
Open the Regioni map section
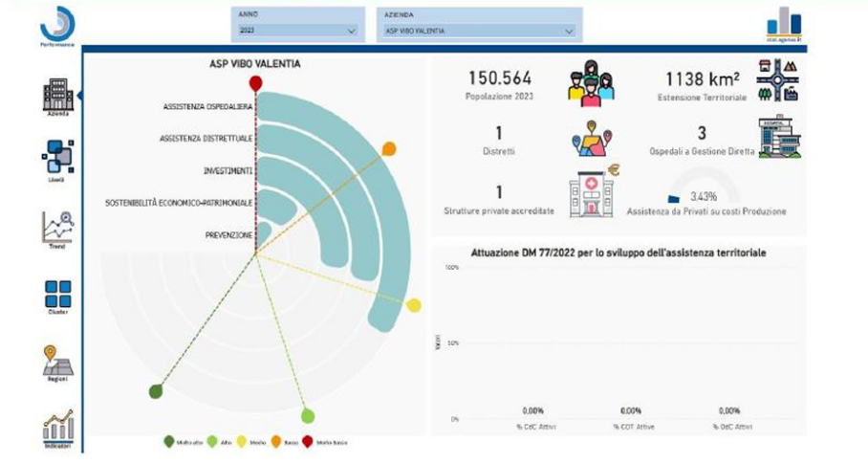click(x=57, y=362)
